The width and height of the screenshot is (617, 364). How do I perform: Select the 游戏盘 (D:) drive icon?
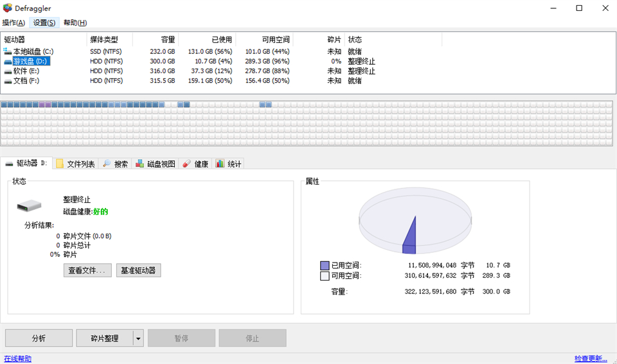pyautogui.click(x=8, y=62)
